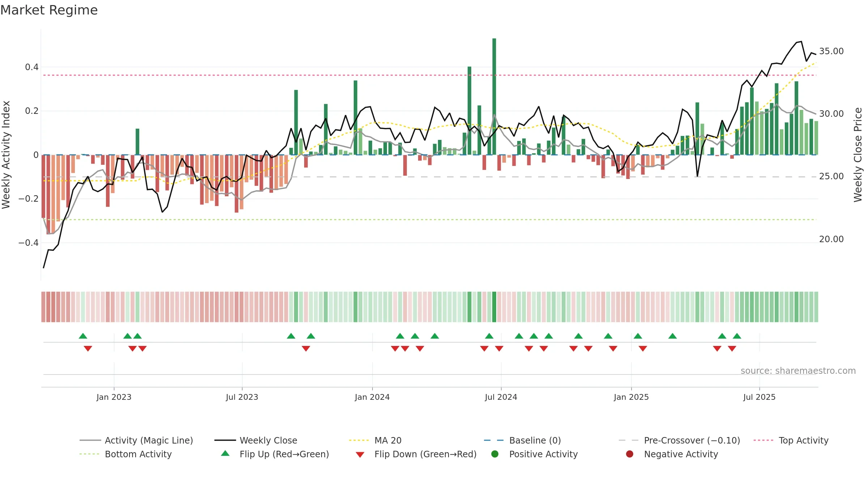The image size is (868, 488).
Task: Click the Jul 2025 axis label
Action: [x=759, y=397]
